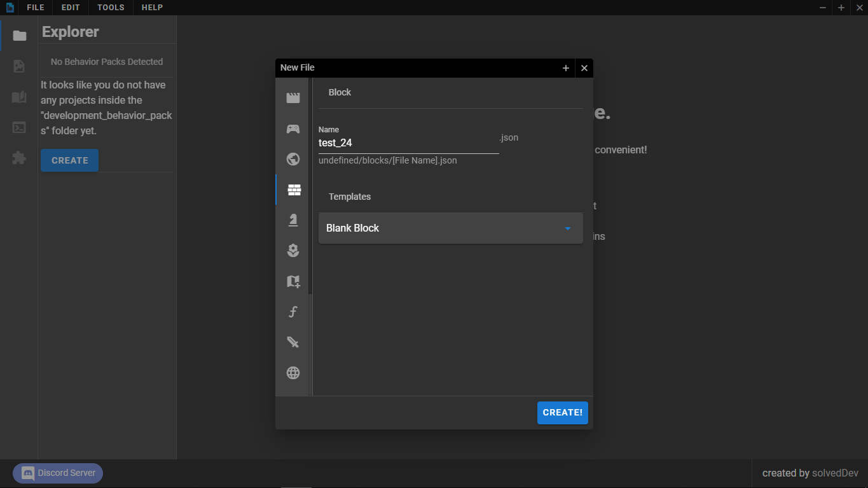The height and width of the screenshot is (488, 868).
Task: Open the HELP menu
Action: tap(152, 8)
